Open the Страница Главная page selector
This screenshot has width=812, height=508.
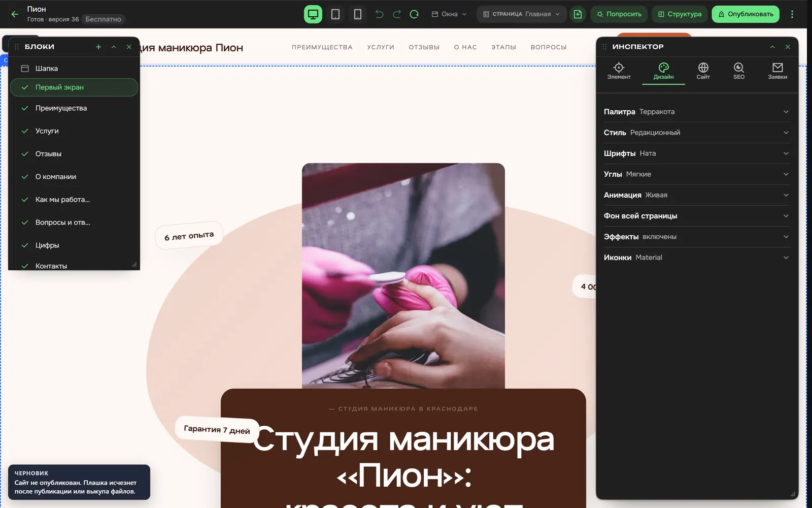pyautogui.click(x=521, y=14)
